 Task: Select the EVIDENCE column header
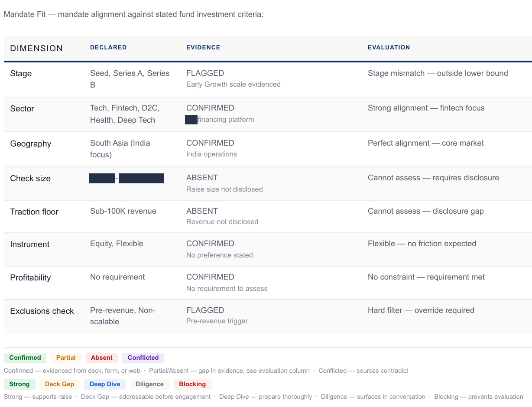click(203, 47)
